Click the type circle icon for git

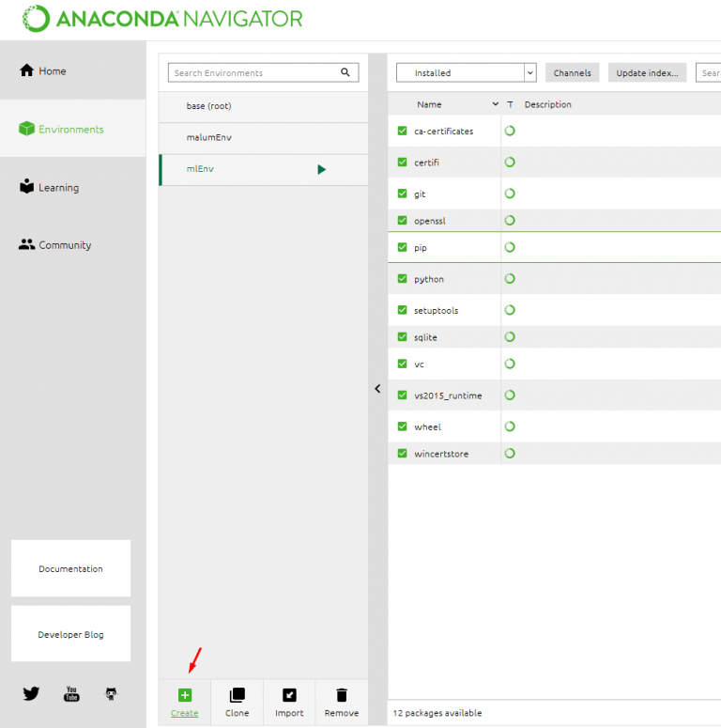(510, 194)
